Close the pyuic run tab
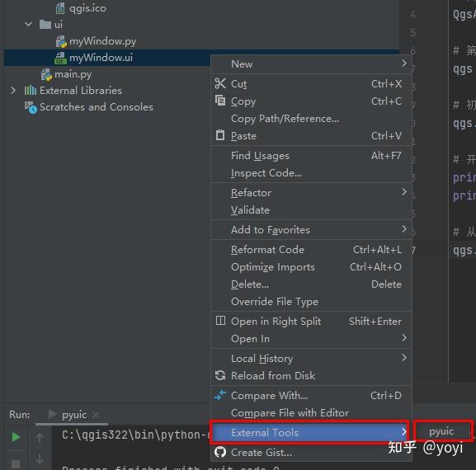476x470 pixels. click(x=96, y=415)
